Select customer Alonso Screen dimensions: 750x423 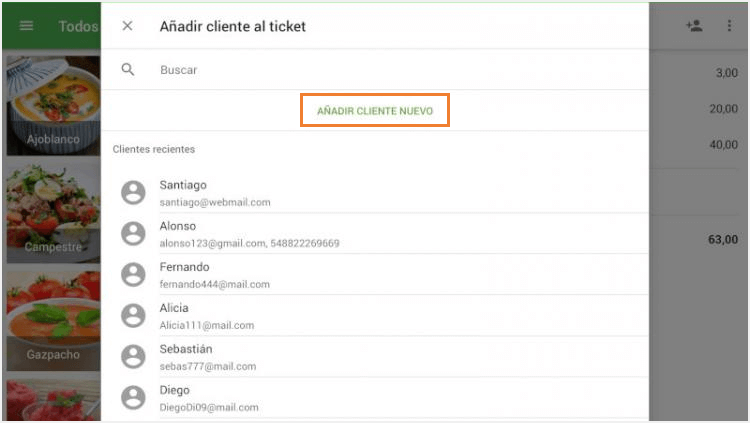375,234
